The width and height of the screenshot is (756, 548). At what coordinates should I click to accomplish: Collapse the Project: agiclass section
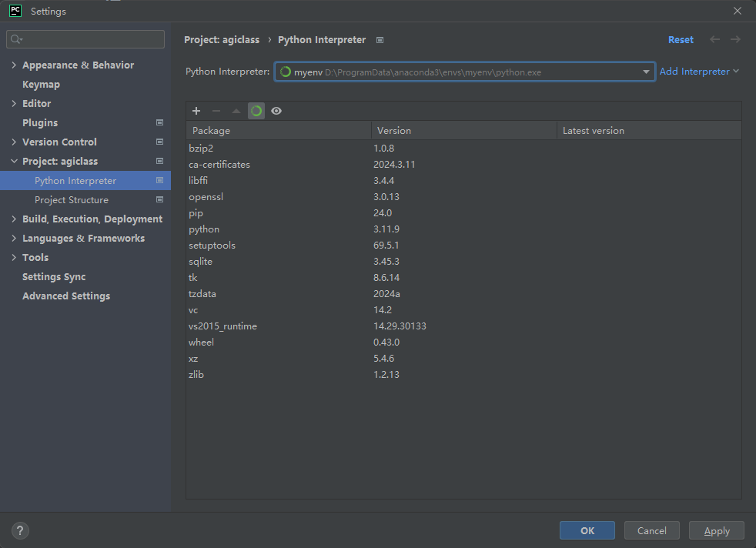click(14, 161)
